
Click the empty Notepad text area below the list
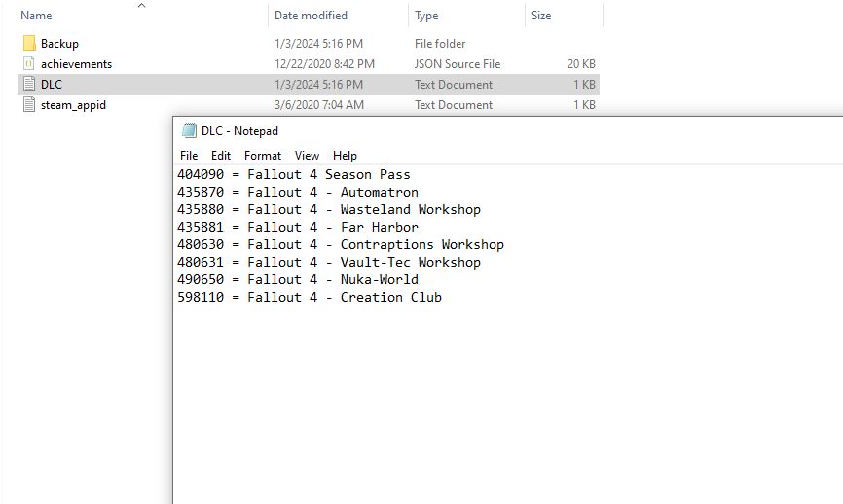click(x=508, y=403)
